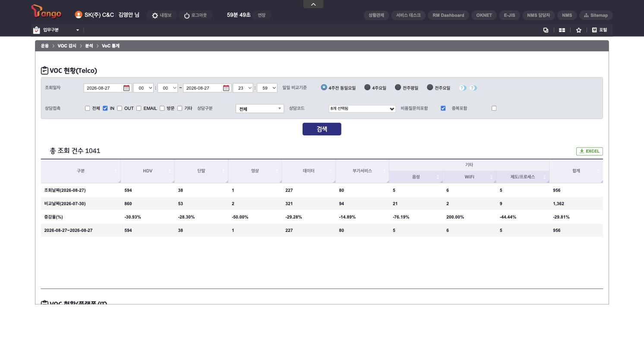This screenshot has height=350, width=644.
Task: Collapse the header with the top chevron
Action: click(313, 4)
